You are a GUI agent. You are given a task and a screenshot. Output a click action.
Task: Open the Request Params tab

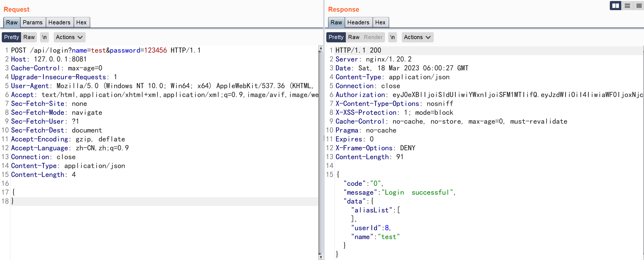33,22
